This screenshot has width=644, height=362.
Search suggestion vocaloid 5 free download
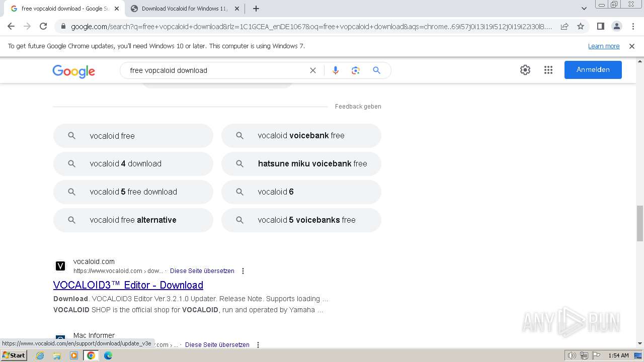pos(133,192)
